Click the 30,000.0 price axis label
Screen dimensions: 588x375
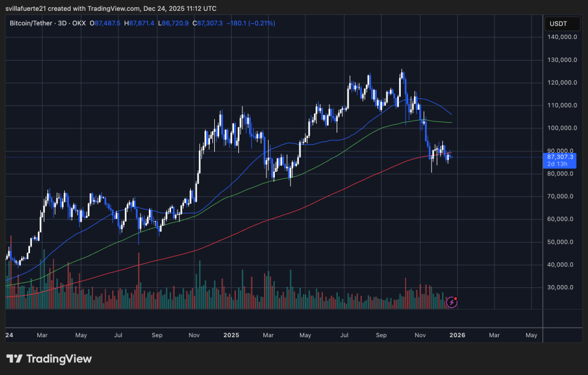(x=561, y=287)
